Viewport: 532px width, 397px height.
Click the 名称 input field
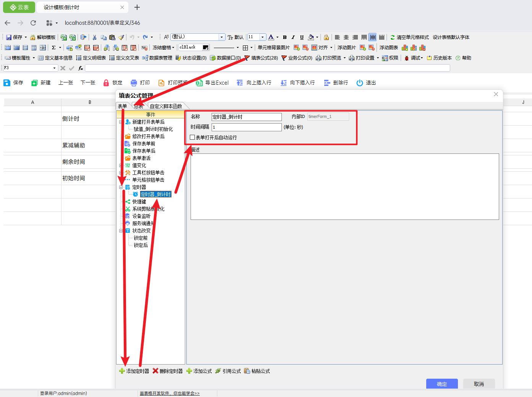pos(247,117)
